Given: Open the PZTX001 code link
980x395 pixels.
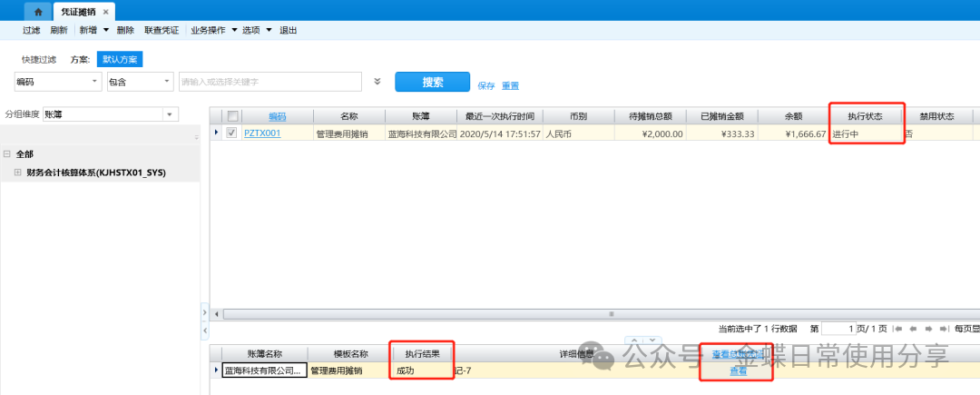Looking at the screenshot, I should [x=262, y=133].
